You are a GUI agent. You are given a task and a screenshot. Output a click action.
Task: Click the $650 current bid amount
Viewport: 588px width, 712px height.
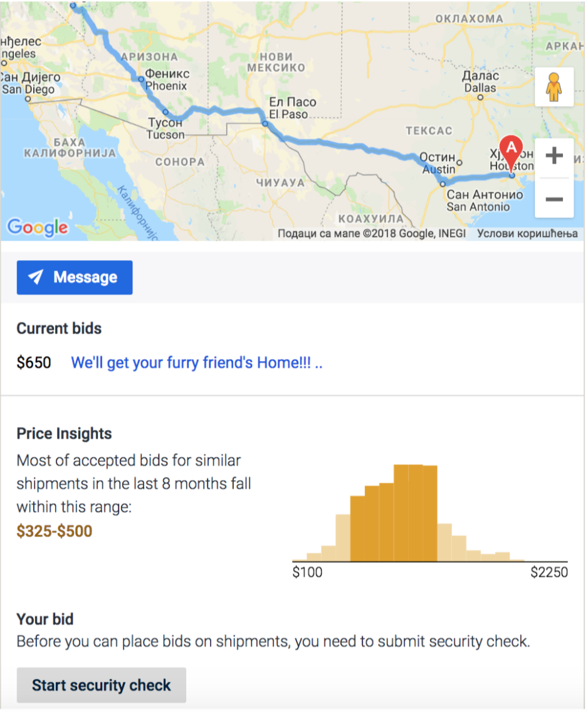34,364
